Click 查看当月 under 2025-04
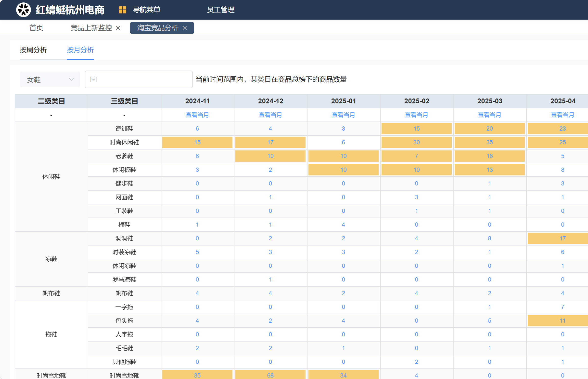The image size is (588, 379). pyautogui.click(x=563, y=115)
